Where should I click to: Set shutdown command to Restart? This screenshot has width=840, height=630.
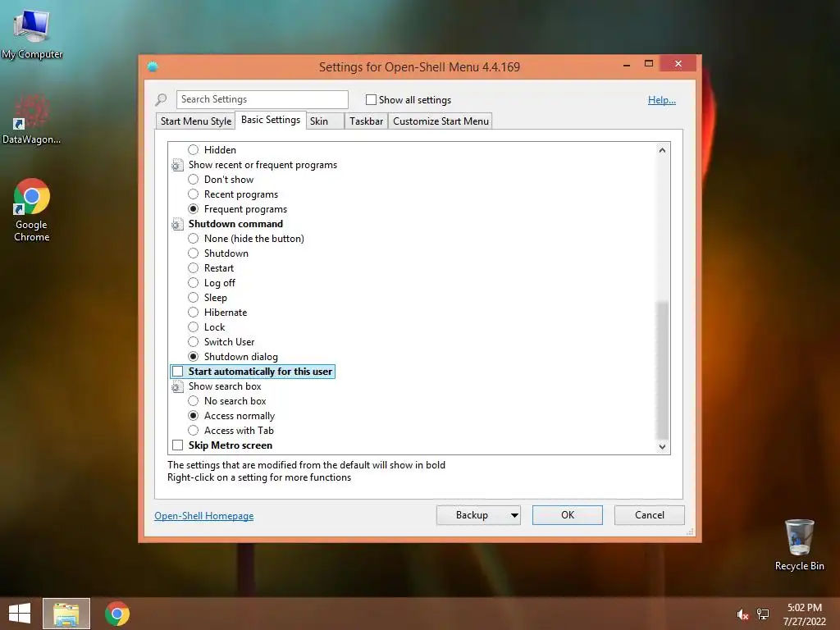pos(194,268)
